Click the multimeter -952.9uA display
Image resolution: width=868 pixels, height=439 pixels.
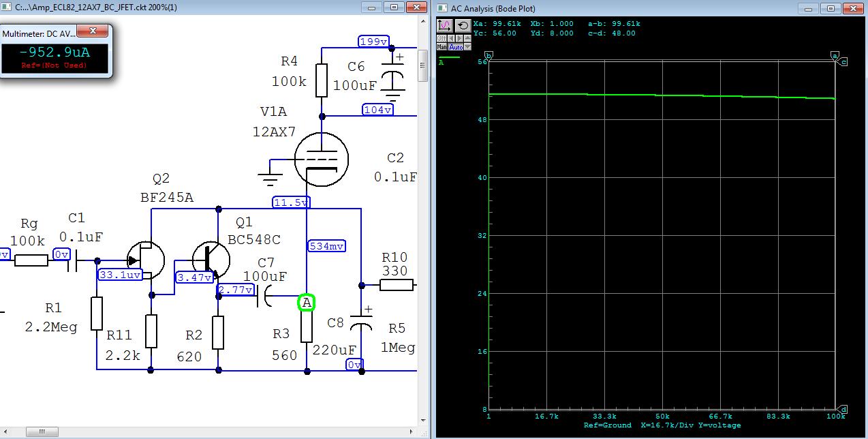[x=55, y=52]
